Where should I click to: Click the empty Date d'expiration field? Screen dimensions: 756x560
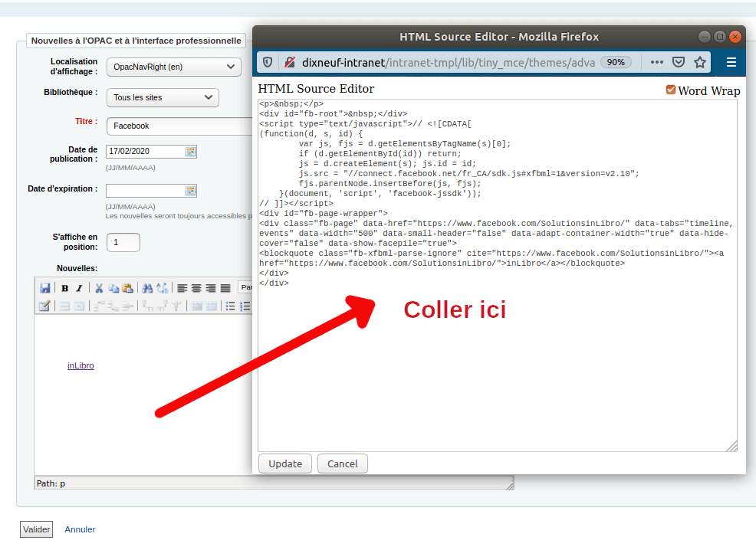pos(146,190)
